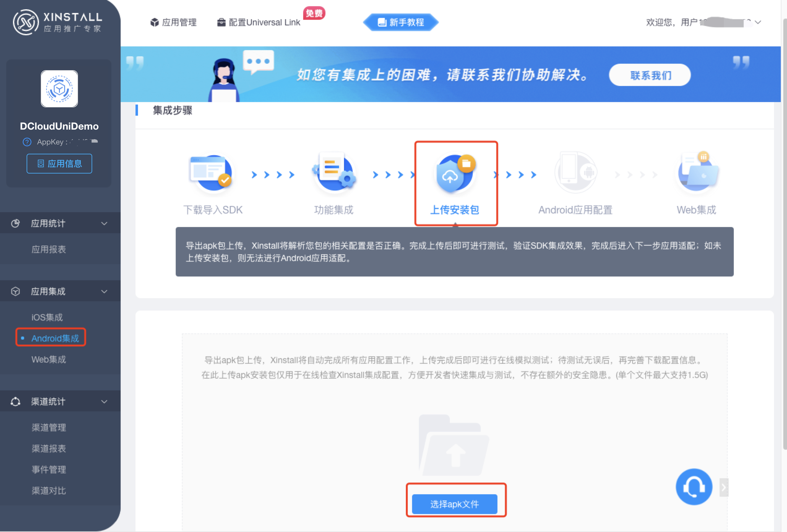Screen dimensions: 787x532
Task: Click the 渠道统计 cycle icon
Action: (x=15, y=401)
